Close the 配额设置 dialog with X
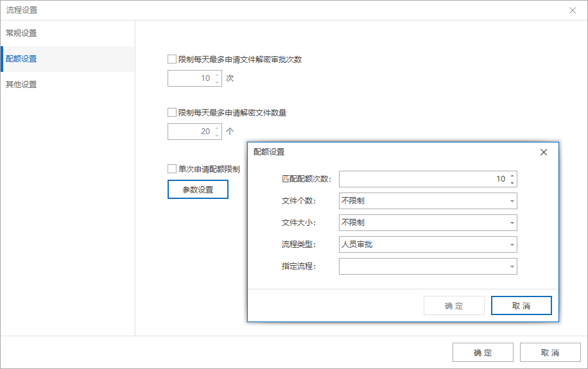The height and width of the screenshot is (369, 588). pos(543,152)
